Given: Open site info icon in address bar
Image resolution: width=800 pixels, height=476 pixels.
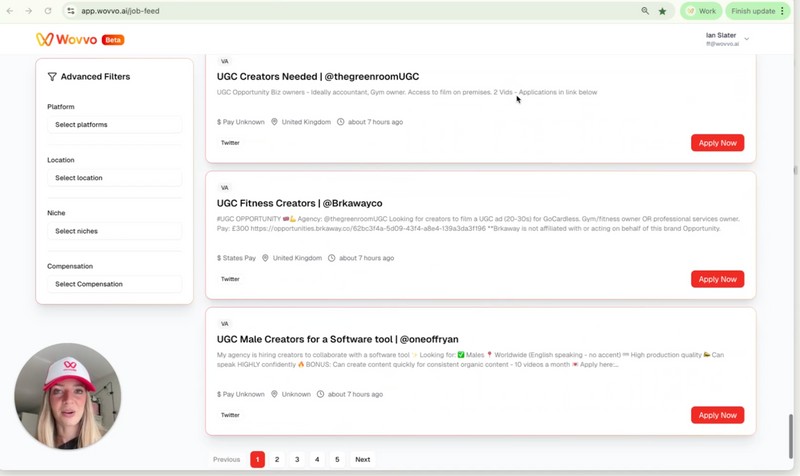Looking at the screenshot, I should click(71, 11).
